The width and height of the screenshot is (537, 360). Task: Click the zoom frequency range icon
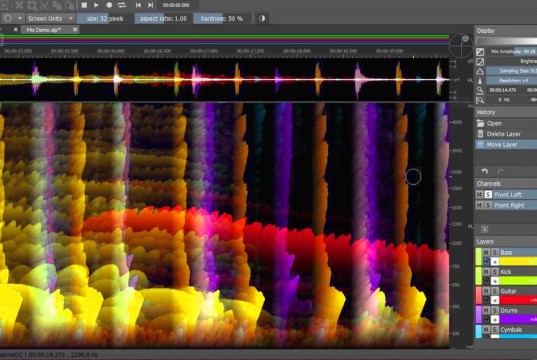pos(480,100)
